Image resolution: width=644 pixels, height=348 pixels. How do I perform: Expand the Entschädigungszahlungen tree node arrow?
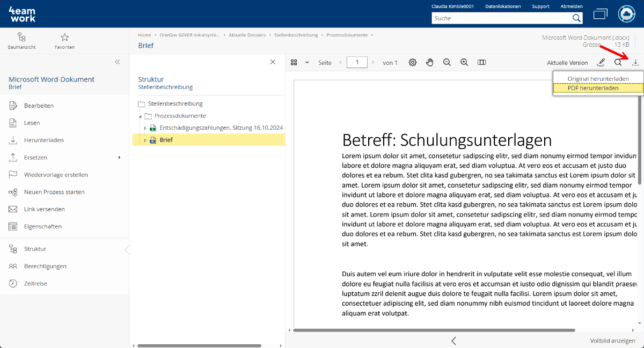[145, 128]
